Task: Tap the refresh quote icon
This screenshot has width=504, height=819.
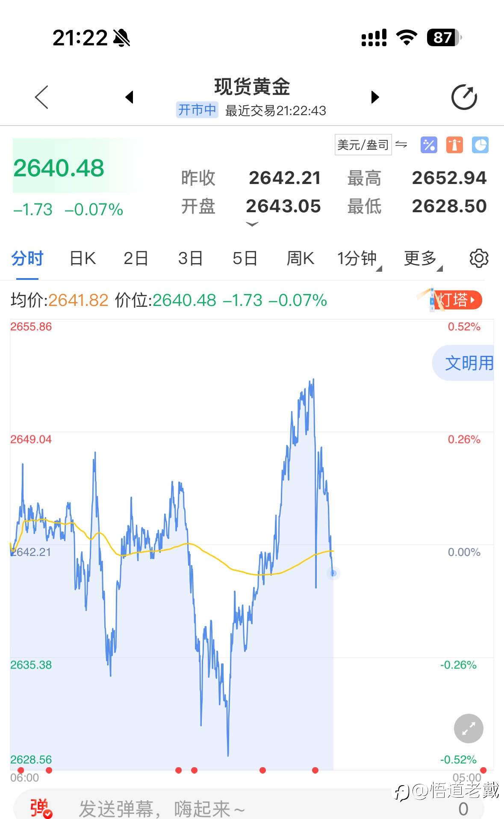Action: click(464, 98)
